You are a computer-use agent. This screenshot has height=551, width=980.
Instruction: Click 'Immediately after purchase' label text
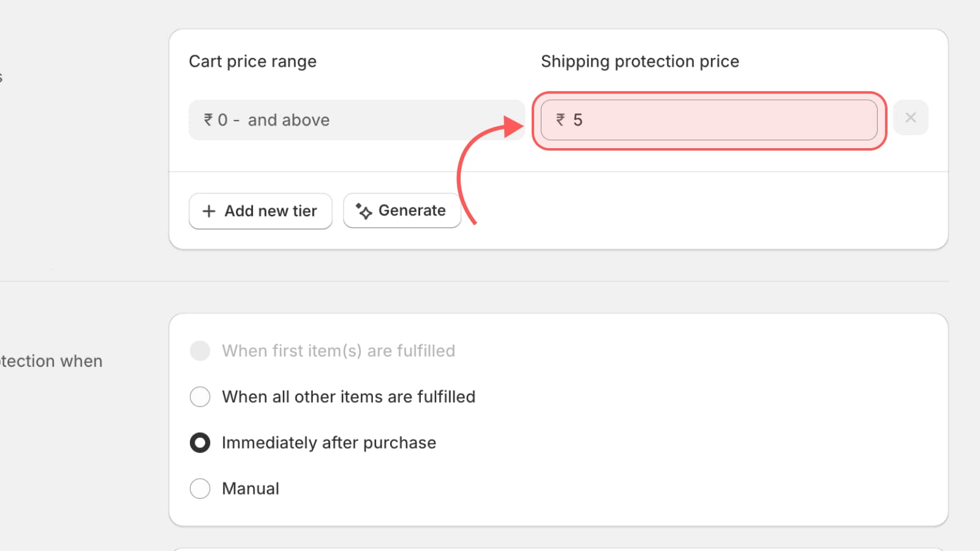[329, 443]
